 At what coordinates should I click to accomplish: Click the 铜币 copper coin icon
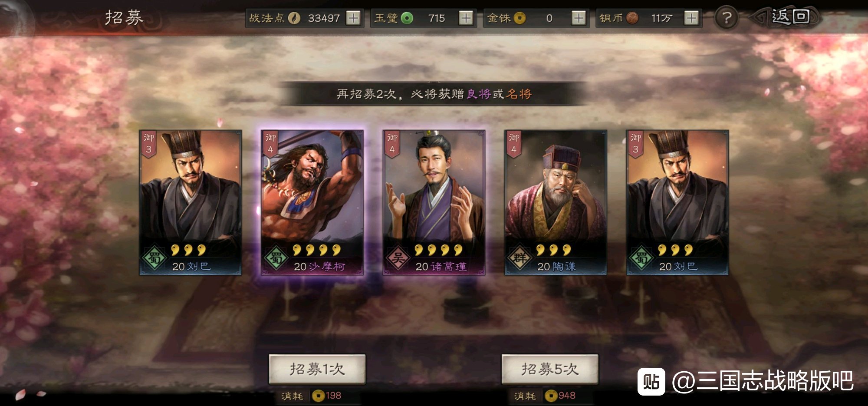[x=632, y=18]
